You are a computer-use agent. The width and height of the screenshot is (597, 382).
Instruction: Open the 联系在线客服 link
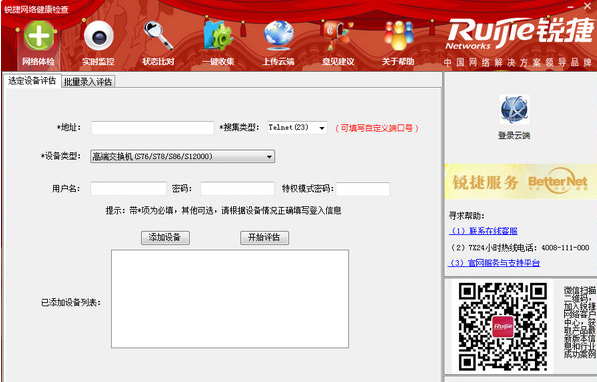(x=484, y=231)
